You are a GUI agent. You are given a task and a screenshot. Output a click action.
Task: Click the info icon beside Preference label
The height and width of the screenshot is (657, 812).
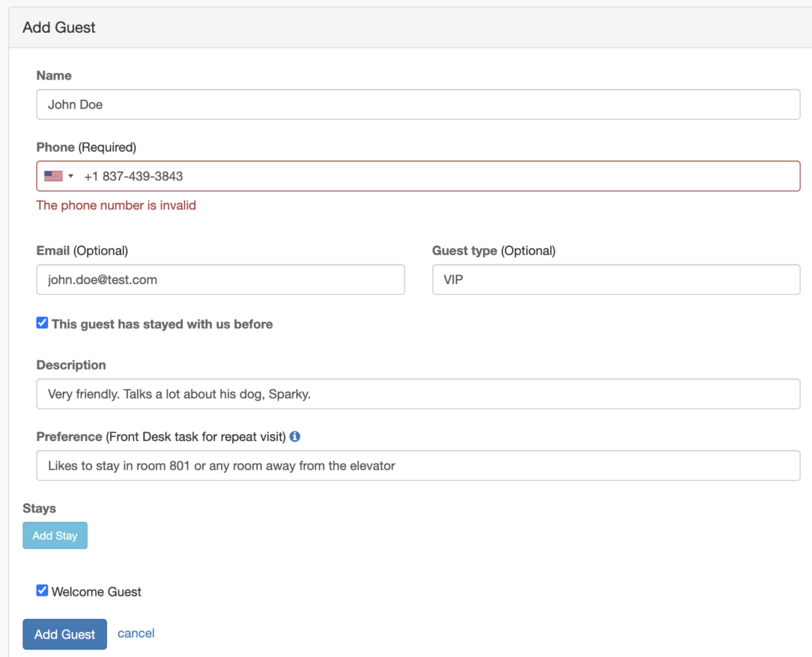295,437
